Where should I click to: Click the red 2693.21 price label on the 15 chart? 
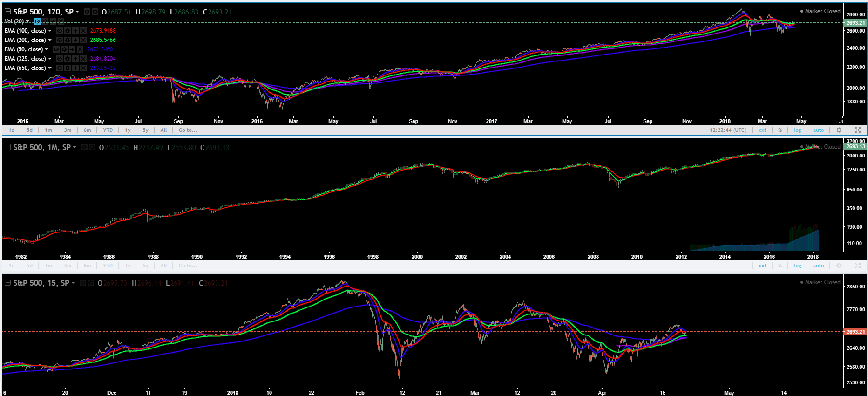[x=855, y=332]
